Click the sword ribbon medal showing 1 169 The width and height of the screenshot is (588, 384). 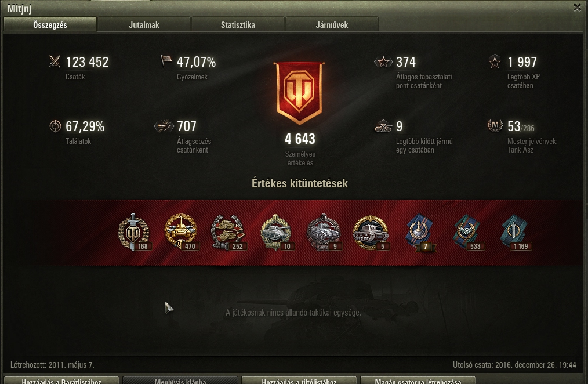516,233
